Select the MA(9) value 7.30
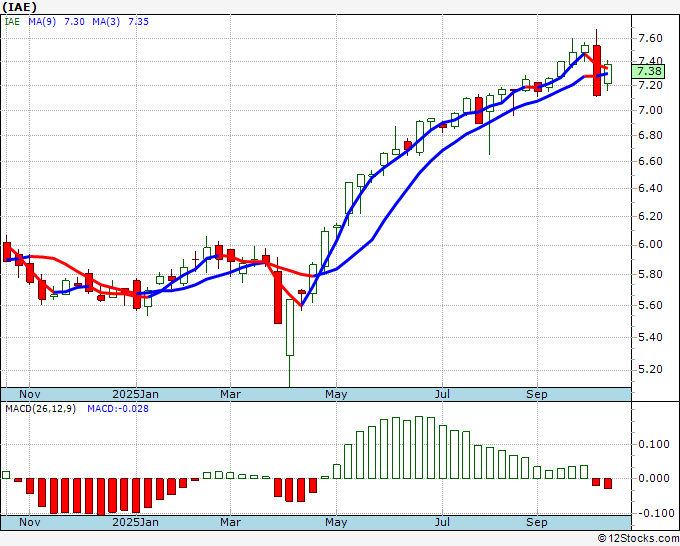 click(74, 21)
